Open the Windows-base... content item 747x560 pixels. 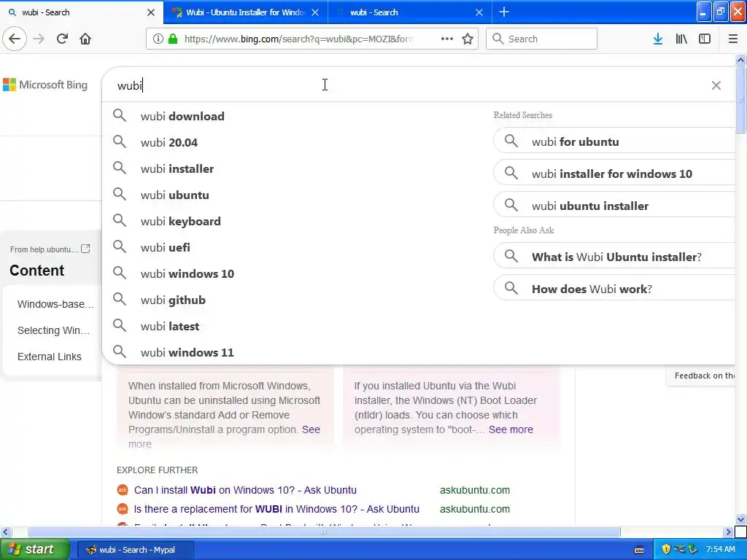pos(55,304)
